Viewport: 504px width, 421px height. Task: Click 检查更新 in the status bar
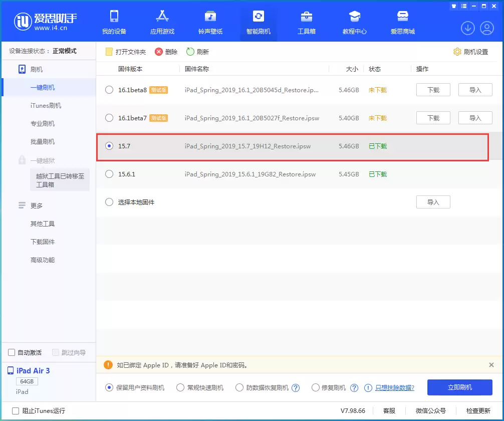tap(478, 410)
